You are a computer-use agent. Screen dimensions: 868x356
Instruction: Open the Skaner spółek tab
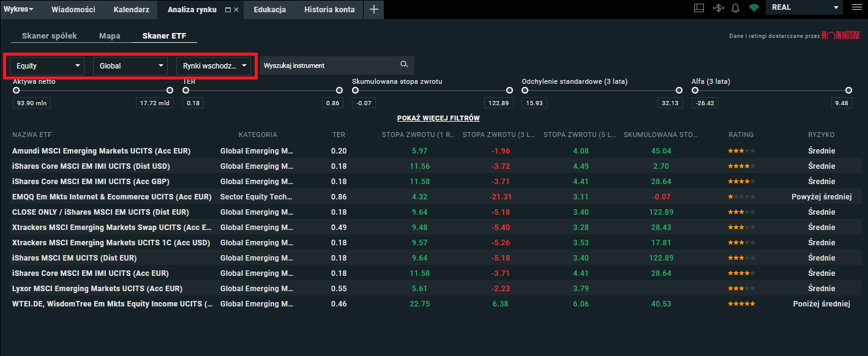point(49,35)
